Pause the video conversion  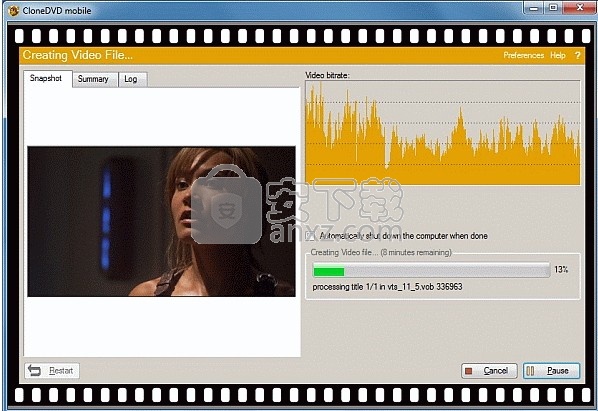[x=551, y=371]
